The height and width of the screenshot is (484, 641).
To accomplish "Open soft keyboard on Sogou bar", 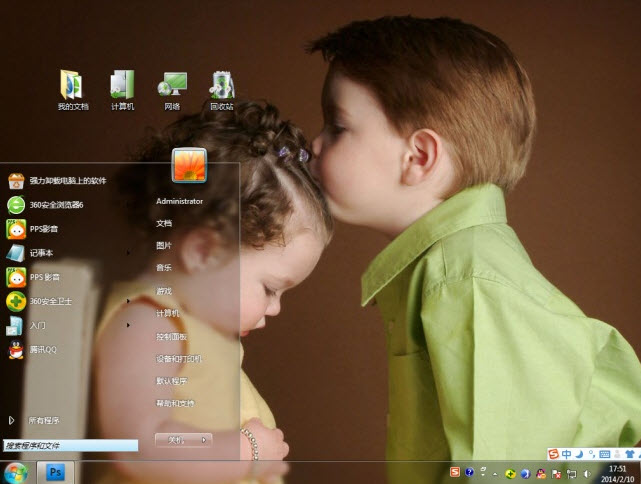I will pyautogui.click(x=604, y=454).
